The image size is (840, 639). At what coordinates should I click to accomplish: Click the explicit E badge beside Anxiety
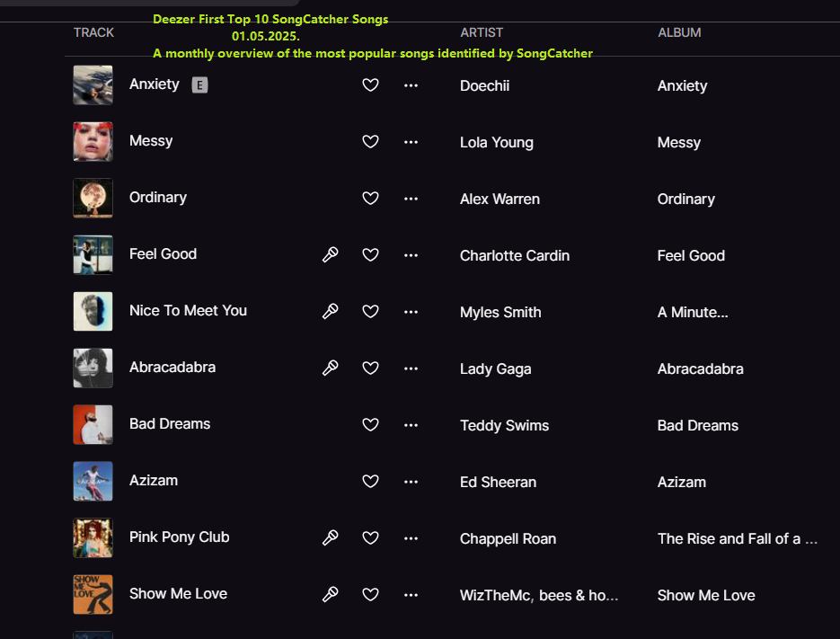(199, 84)
